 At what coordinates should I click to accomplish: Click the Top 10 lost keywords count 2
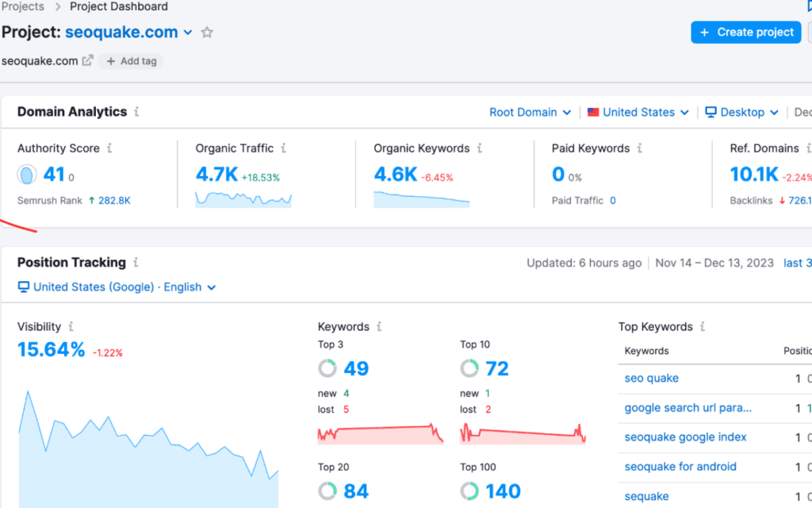pos(488,410)
